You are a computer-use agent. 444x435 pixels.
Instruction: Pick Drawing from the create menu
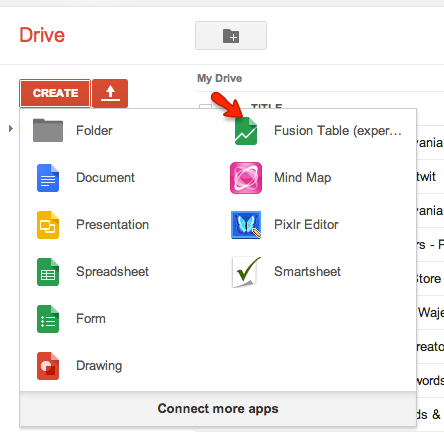click(x=99, y=366)
